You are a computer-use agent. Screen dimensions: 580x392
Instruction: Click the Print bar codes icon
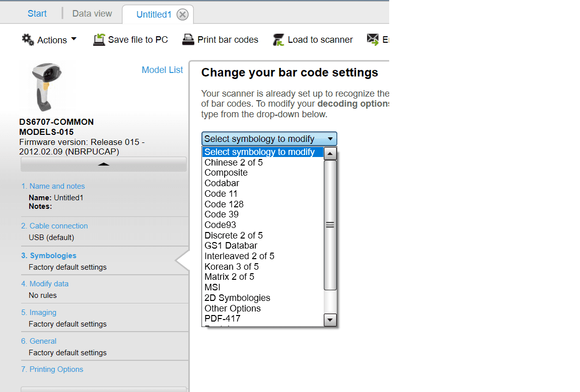188,40
